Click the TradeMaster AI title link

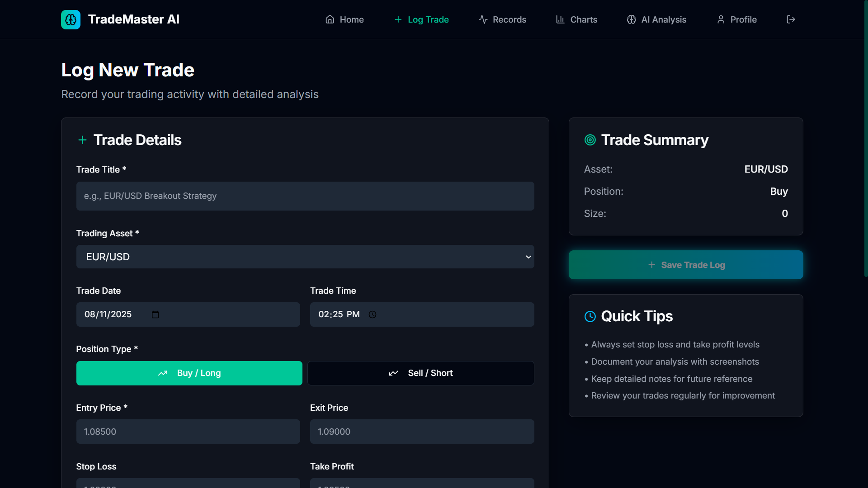tap(133, 19)
